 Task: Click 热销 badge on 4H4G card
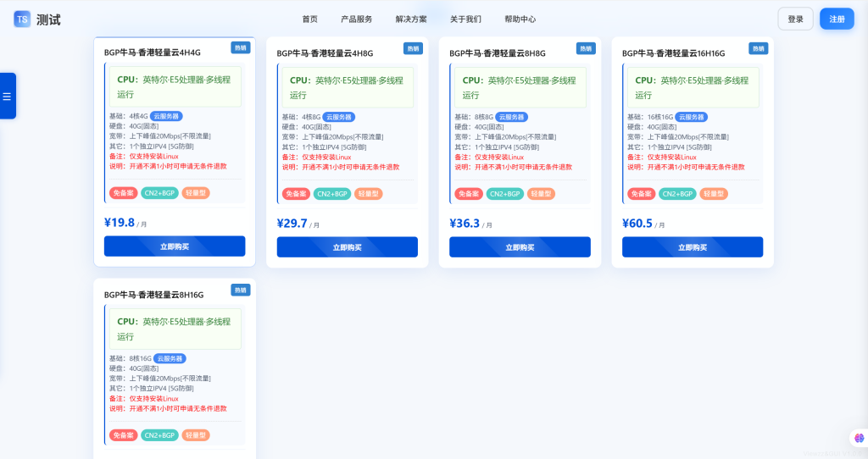pos(240,47)
